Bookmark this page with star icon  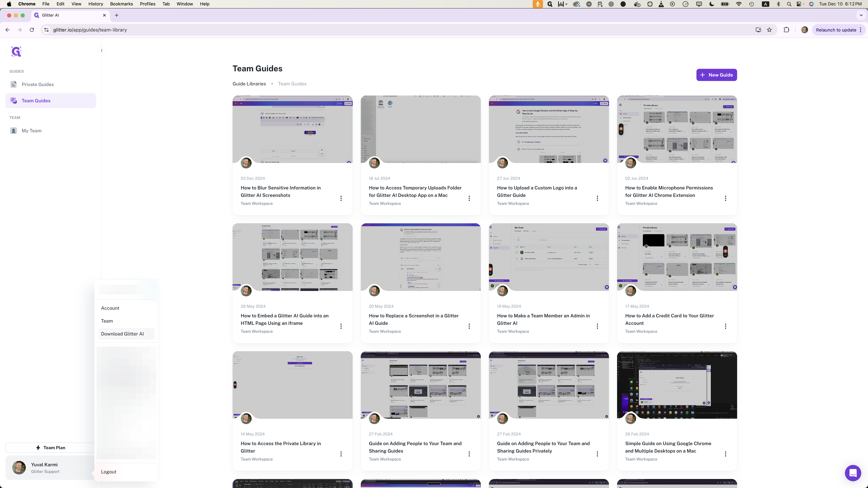769,30
